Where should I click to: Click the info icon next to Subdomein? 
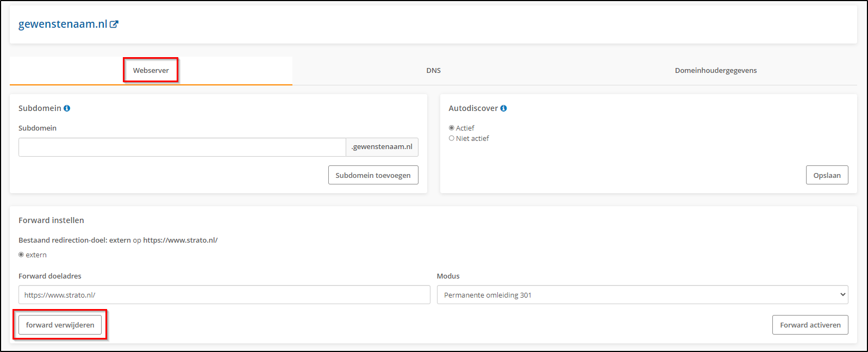click(67, 108)
